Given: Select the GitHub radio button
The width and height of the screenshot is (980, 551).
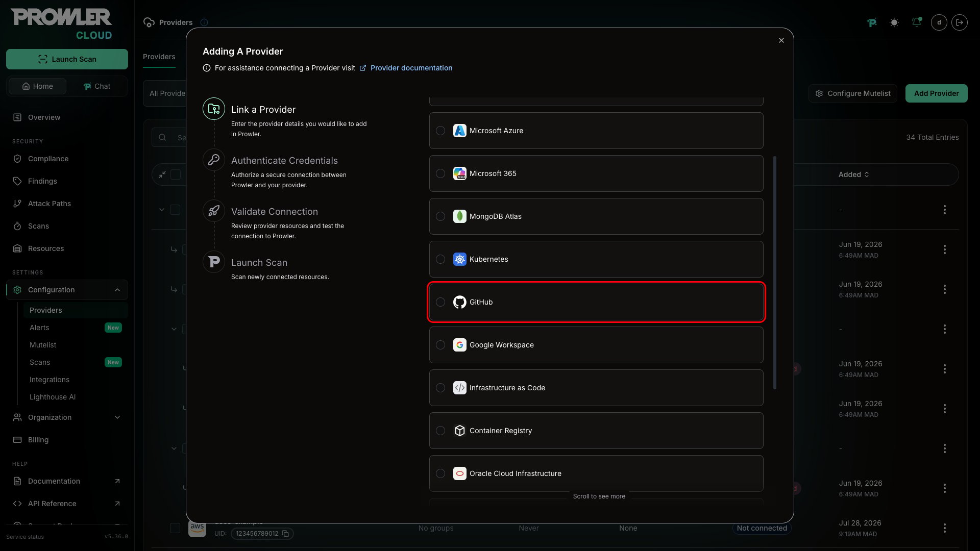Looking at the screenshot, I should coord(440,302).
